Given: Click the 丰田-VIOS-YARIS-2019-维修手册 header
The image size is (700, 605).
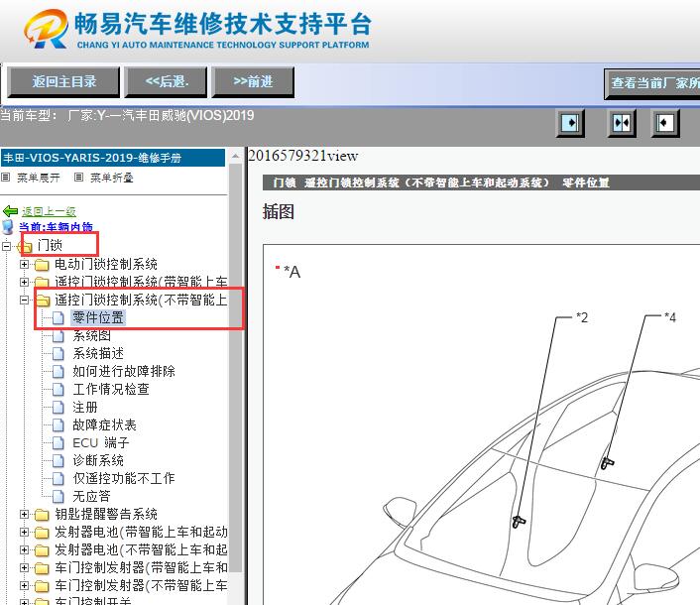Looking at the screenshot, I should (x=113, y=158).
